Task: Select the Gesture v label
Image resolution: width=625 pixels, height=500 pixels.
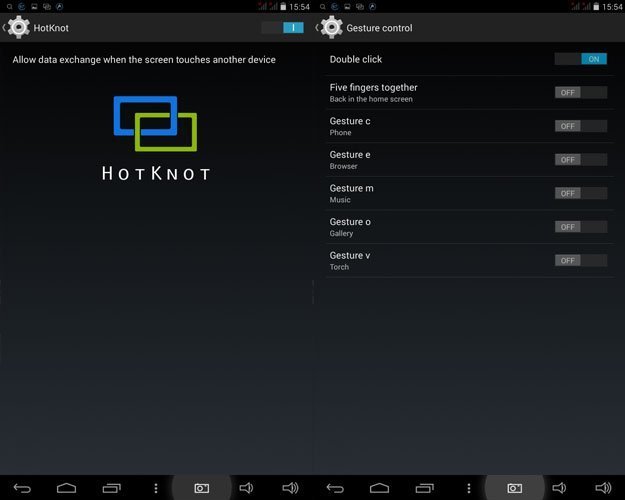Action: (x=350, y=255)
